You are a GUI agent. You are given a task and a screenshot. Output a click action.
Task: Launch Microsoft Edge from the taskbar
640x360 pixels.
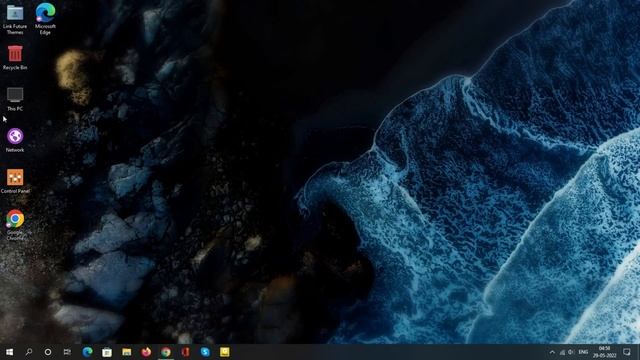click(x=87, y=352)
